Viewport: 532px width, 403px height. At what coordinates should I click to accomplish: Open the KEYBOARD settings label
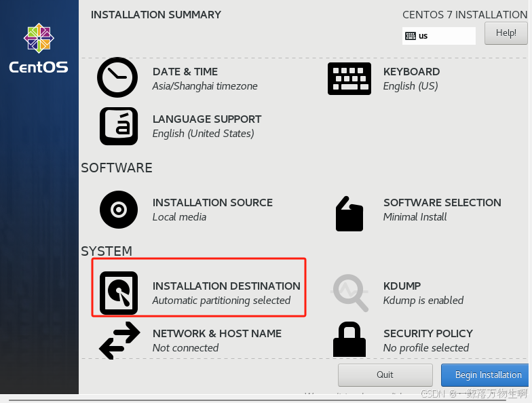[411, 72]
